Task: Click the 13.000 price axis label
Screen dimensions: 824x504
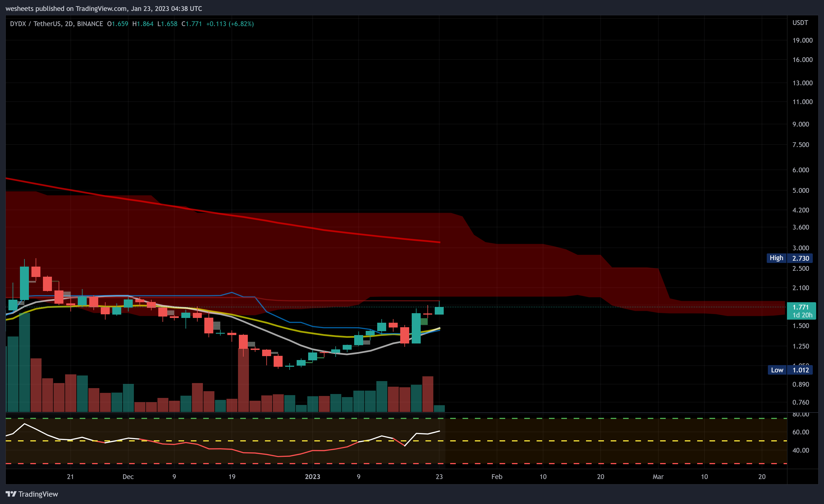Action: [x=803, y=83]
